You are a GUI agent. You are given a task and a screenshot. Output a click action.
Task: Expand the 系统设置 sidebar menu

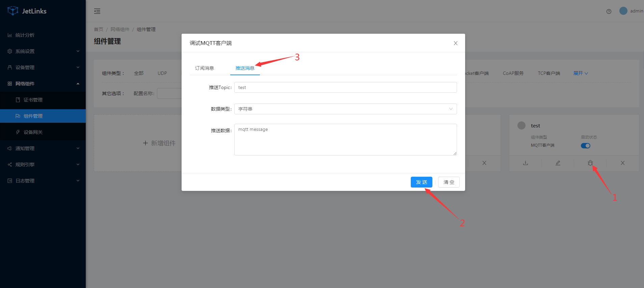coord(43,51)
